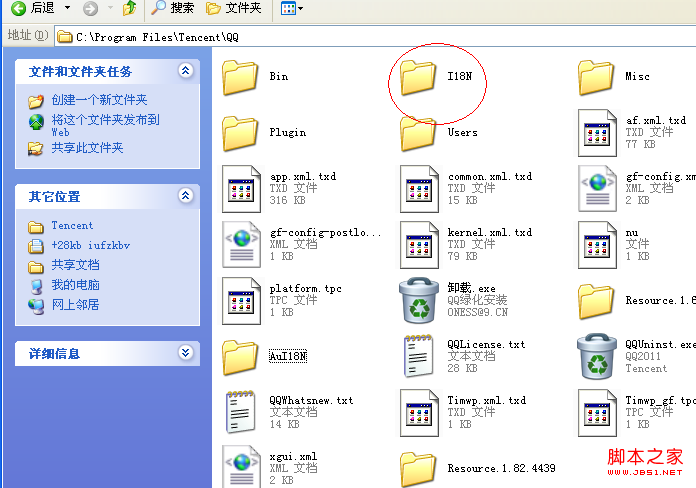Image resolution: width=696 pixels, height=488 pixels.
Task: Select kernel.xml.txd file icon
Action: coord(419,245)
